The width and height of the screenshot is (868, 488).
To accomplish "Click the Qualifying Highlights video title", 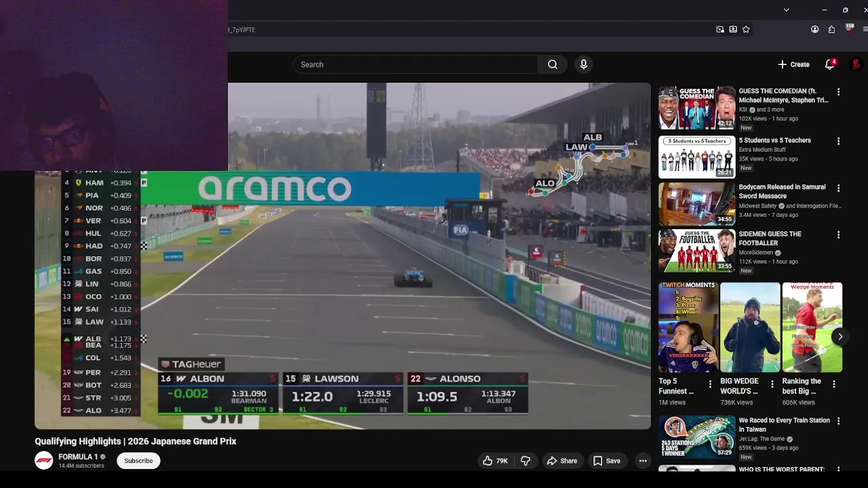I will [136, 441].
